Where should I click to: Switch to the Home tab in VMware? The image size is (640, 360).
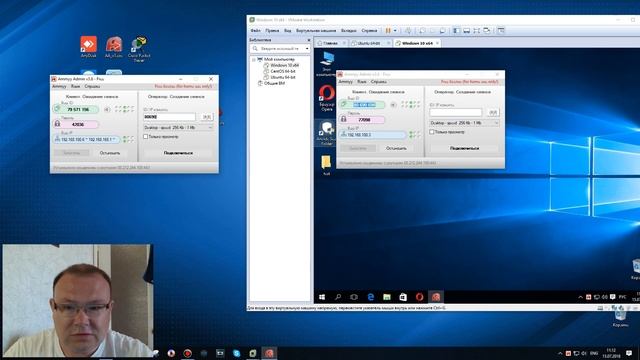tap(331, 43)
